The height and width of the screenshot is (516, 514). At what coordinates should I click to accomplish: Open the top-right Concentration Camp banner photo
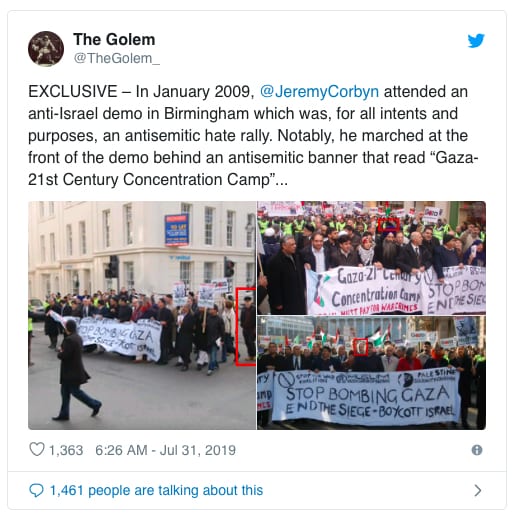(371, 258)
